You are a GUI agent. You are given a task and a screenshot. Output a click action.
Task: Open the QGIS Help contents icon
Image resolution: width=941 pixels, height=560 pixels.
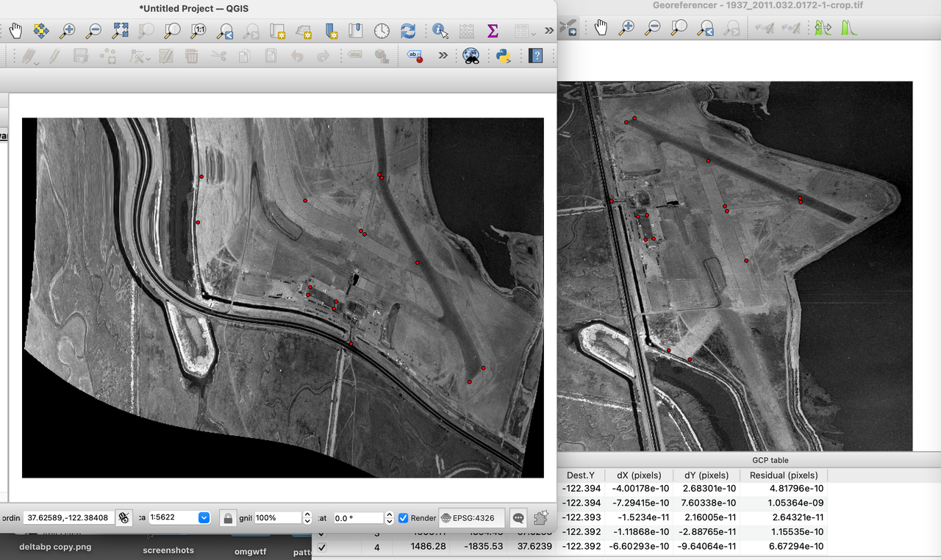pyautogui.click(x=536, y=56)
